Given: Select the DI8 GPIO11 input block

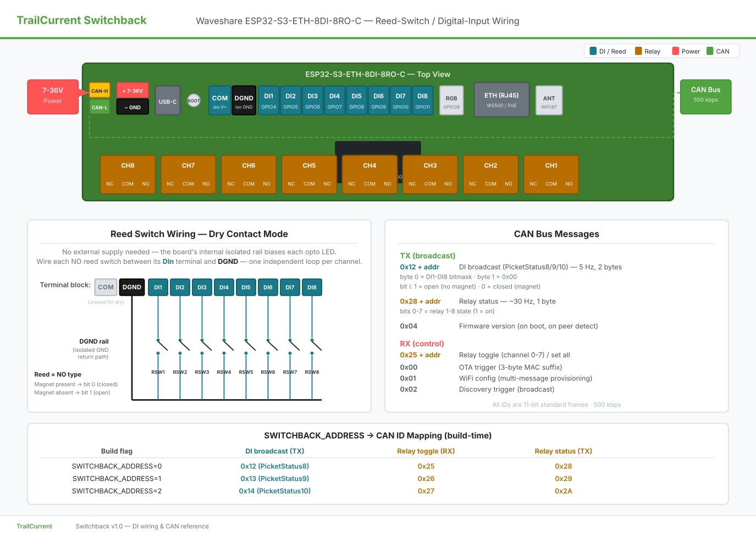Looking at the screenshot, I should coord(423,100).
